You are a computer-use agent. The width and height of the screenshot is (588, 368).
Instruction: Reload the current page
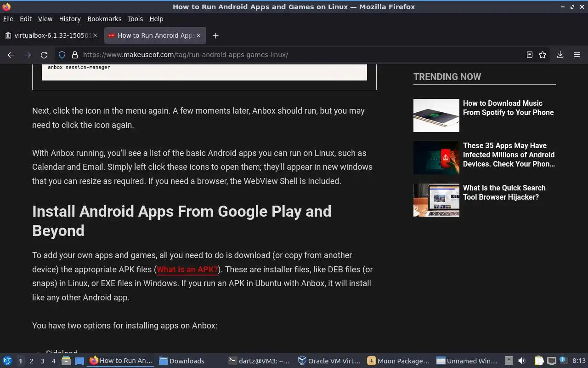coord(44,55)
